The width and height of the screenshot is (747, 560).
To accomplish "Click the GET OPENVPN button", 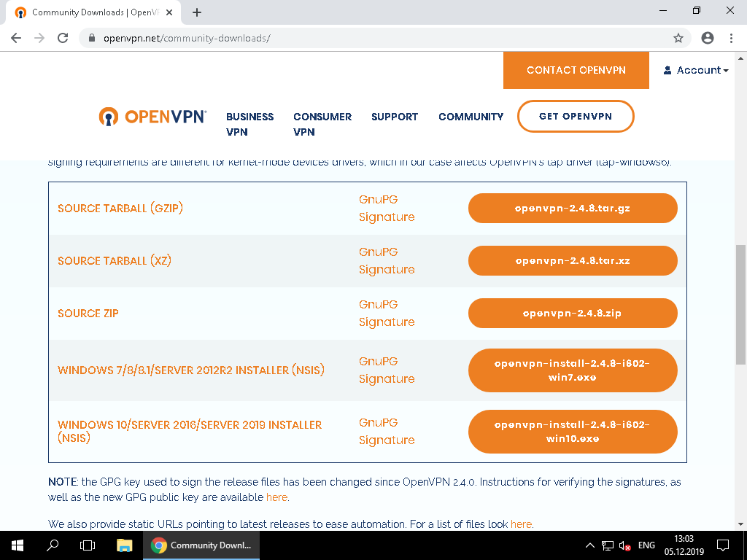I will click(576, 116).
